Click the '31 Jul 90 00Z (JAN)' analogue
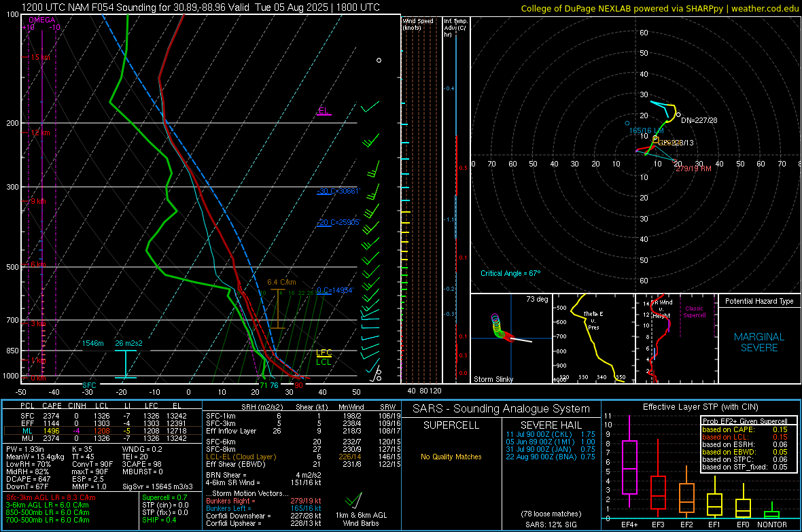This screenshot has width=802, height=532. (x=551, y=449)
